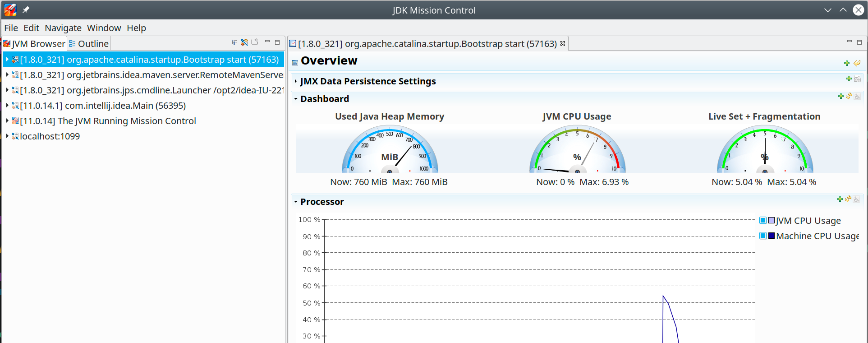
Task: Select localhost:1099 in JVM Browser
Action: coord(50,136)
